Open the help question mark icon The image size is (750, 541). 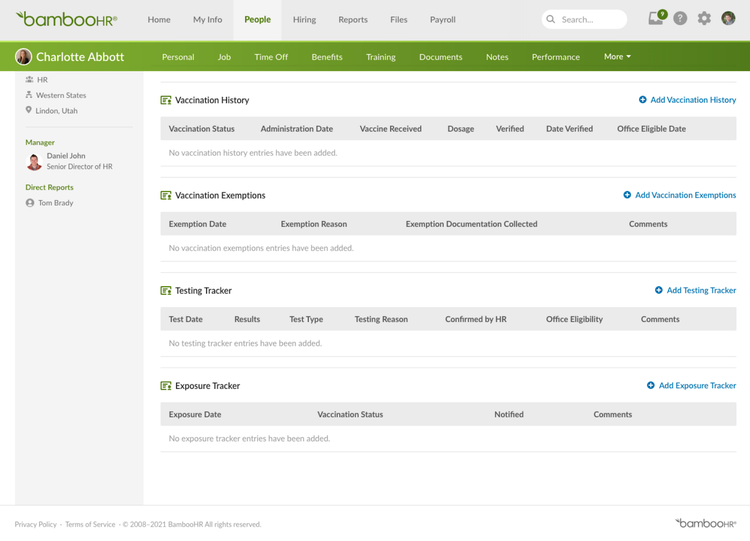[x=680, y=19]
